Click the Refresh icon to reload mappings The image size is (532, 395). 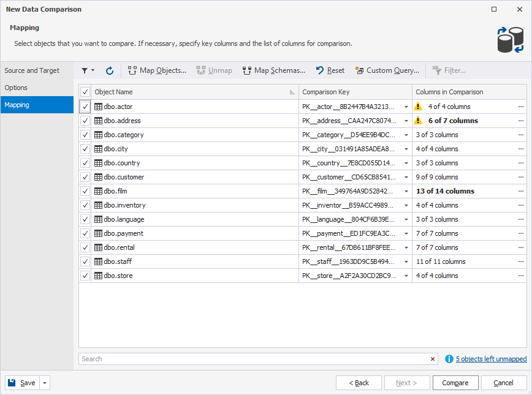click(x=109, y=70)
